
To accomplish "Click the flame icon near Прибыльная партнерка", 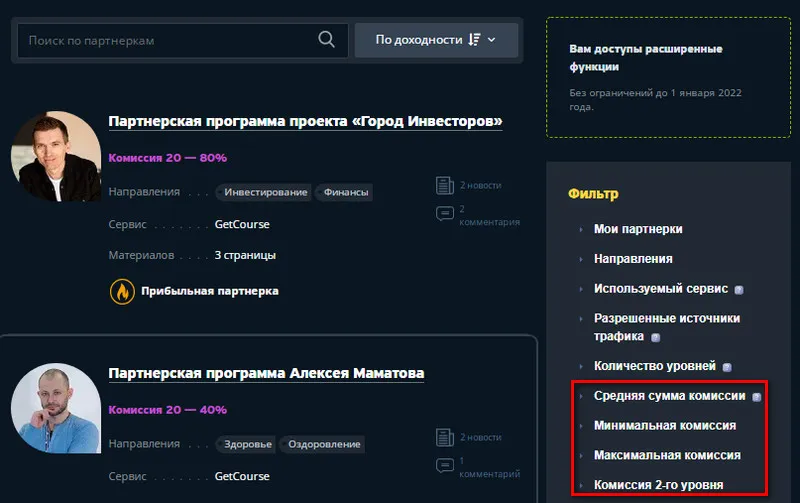I will [121, 291].
